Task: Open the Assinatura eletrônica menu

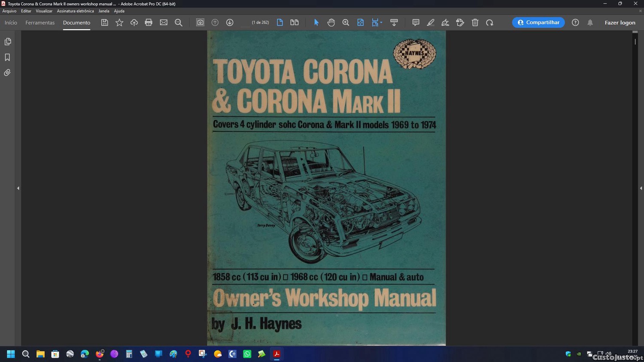Action: click(75, 11)
